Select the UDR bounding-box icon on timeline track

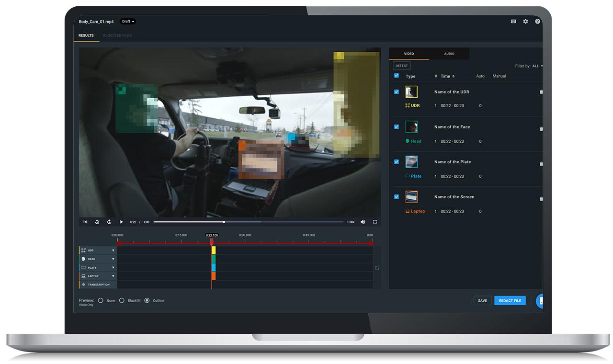pos(83,250)
